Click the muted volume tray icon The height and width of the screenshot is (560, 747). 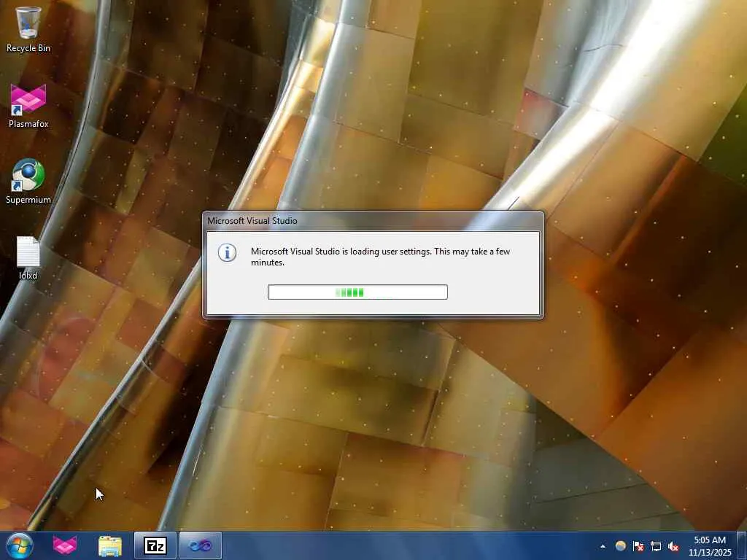pyautogui.click(x=673, y=546)
